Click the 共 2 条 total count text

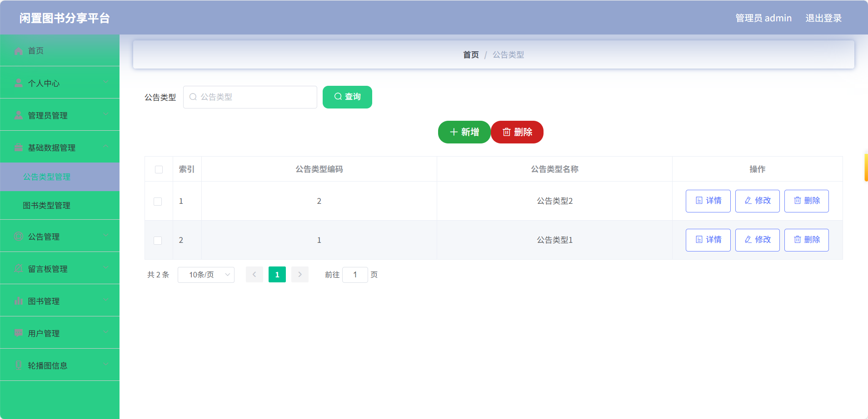(x=158, y=275)
